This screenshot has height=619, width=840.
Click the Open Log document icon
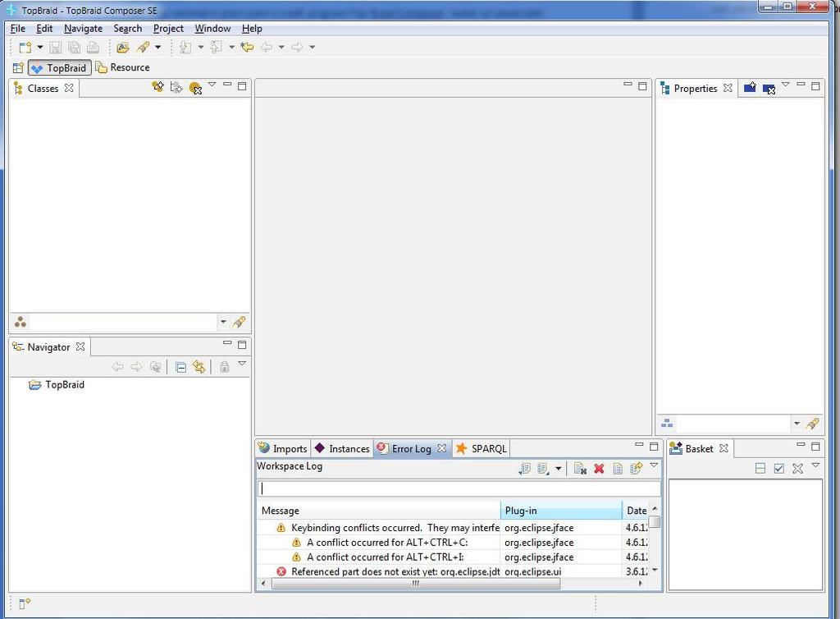(618, 469)
